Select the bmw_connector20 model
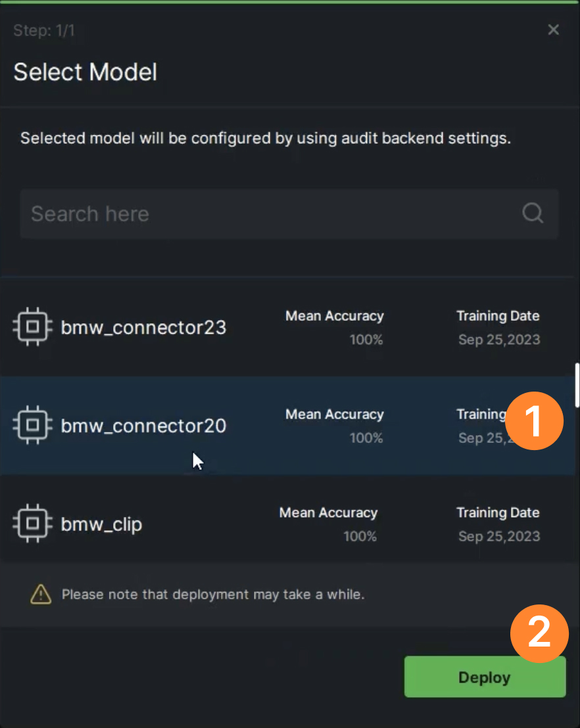The width and height of the screenshot is (580, 728). 287,426
